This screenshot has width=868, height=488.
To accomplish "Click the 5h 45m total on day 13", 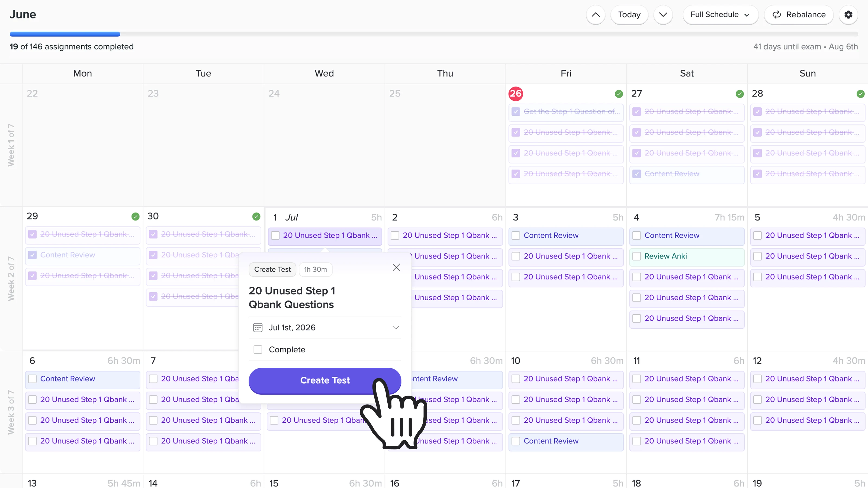I will (124, 483).
